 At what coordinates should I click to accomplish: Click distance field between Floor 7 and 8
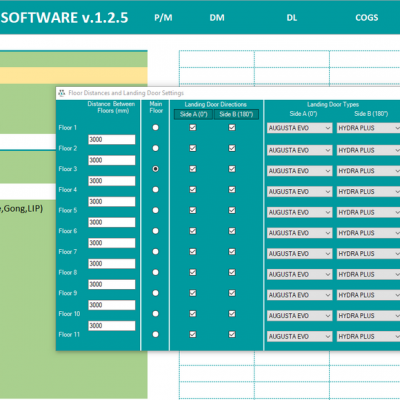click(112, 264)
